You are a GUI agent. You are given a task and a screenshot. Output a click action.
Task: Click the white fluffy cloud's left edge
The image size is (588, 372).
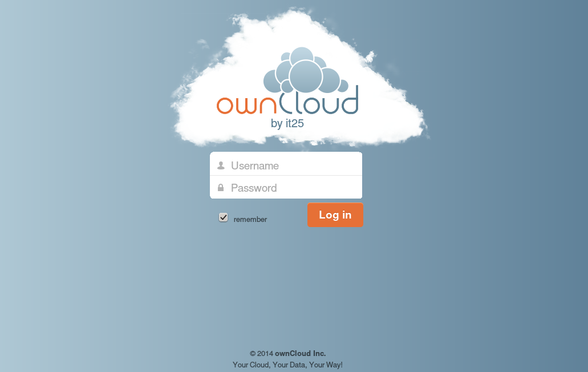click(x=178, y=114)
